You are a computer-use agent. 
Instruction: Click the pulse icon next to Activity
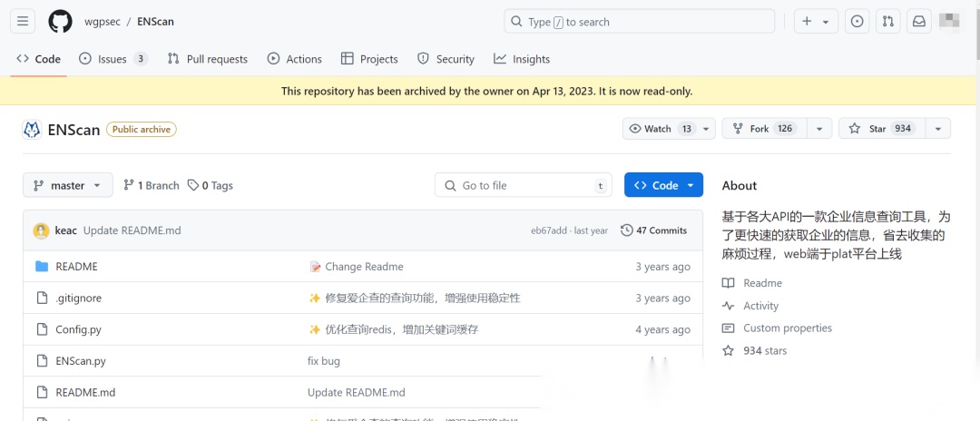pos(728,306)
